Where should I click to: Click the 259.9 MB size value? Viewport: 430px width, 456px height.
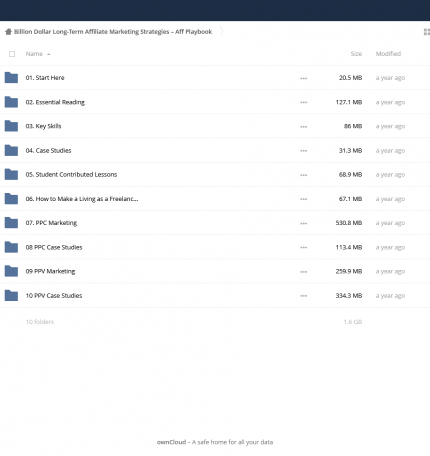pyautogui.click(x=349, y=271)
